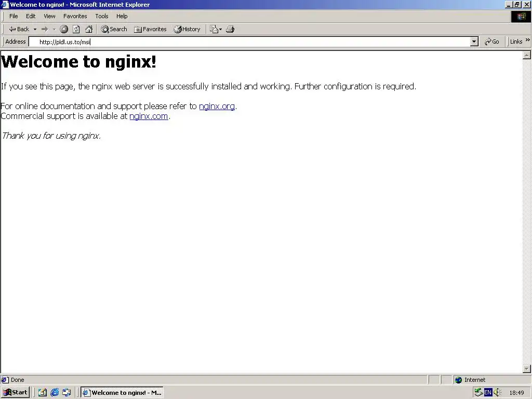Open the Forward history dropdown arrow

tap(54, 29)
